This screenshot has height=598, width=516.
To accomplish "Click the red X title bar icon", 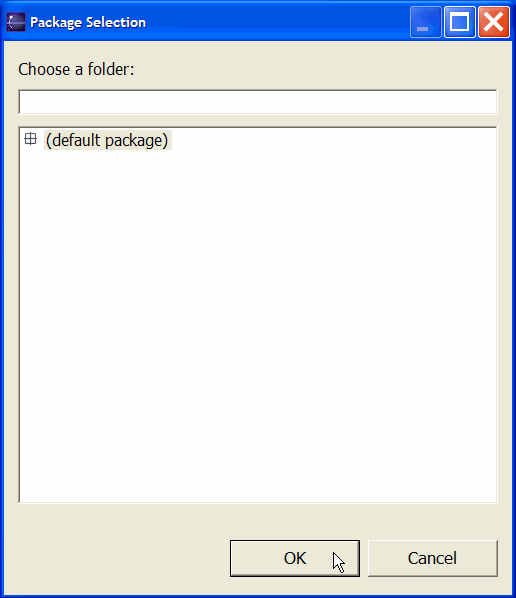I will [x=494, y=22].
